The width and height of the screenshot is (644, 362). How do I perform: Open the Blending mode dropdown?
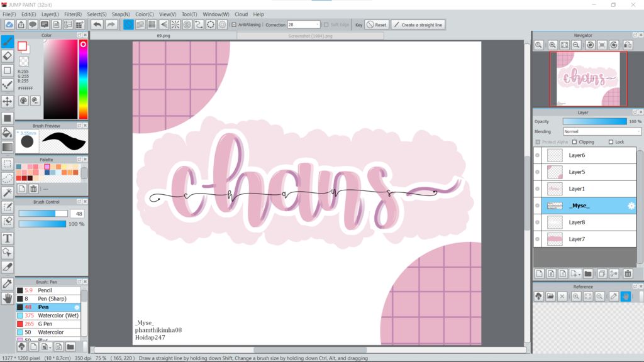(x=602, y=131)
